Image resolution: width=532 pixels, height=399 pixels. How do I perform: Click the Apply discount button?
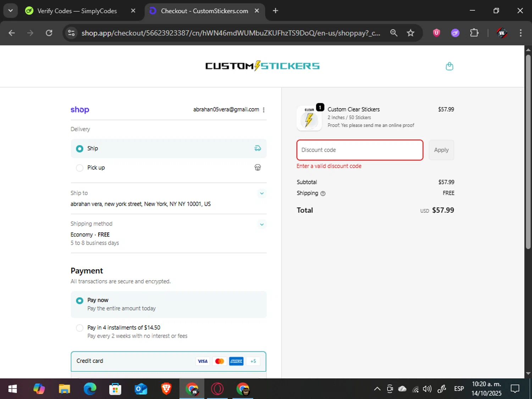(441, 150)
